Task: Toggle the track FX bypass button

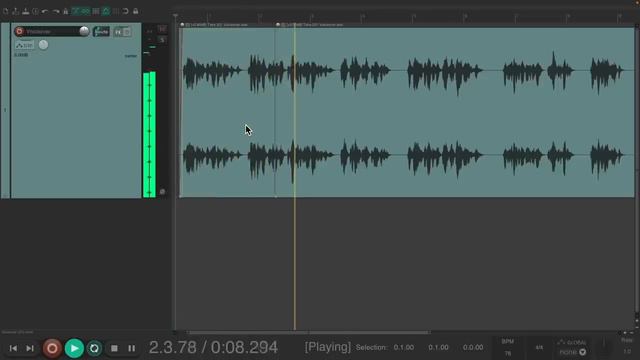Action: [x=127, y=32]
